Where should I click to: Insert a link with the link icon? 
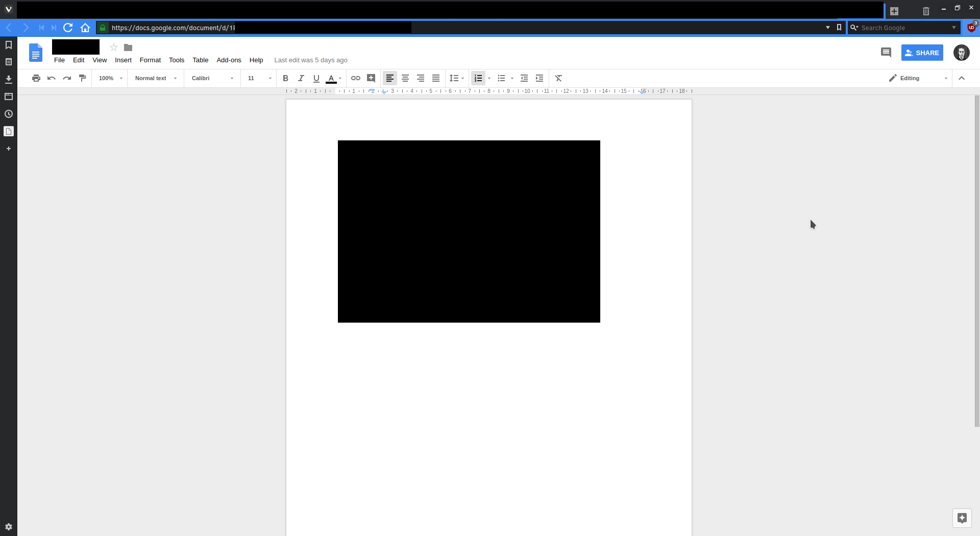tap(356, 78)
